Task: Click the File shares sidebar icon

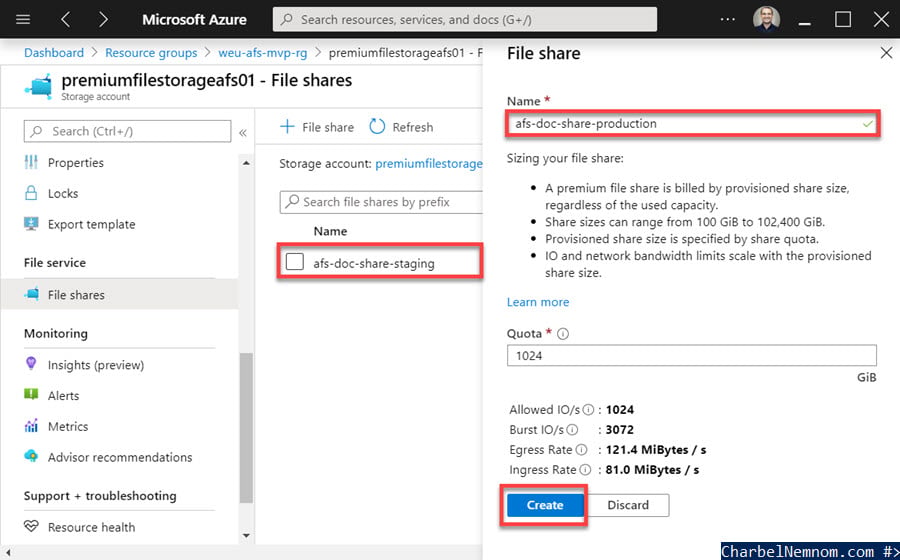Action: 32,294
